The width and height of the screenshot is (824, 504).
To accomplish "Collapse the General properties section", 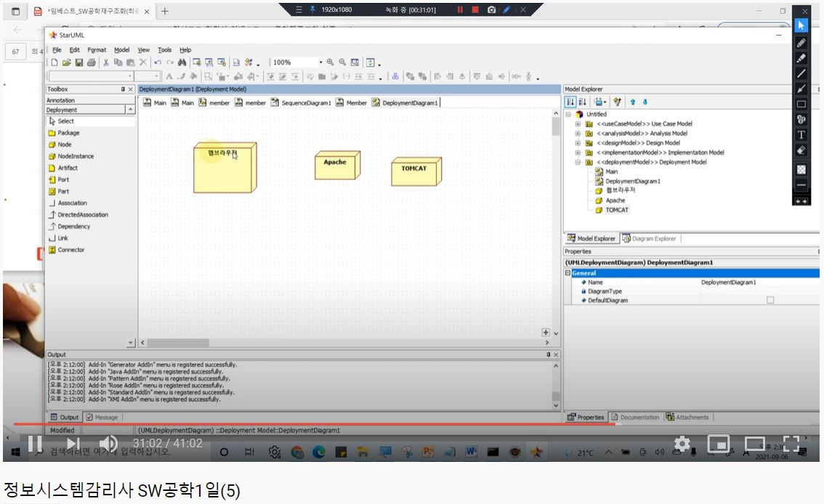I will 567,273.
